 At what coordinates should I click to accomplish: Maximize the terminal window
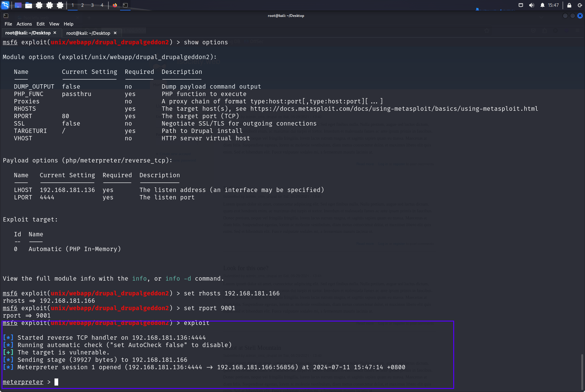572,16
